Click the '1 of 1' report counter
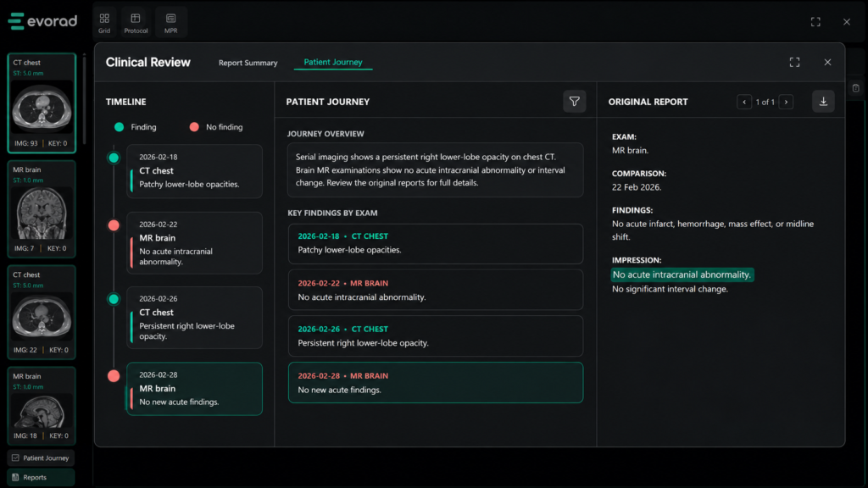 (x=765, y=103)
